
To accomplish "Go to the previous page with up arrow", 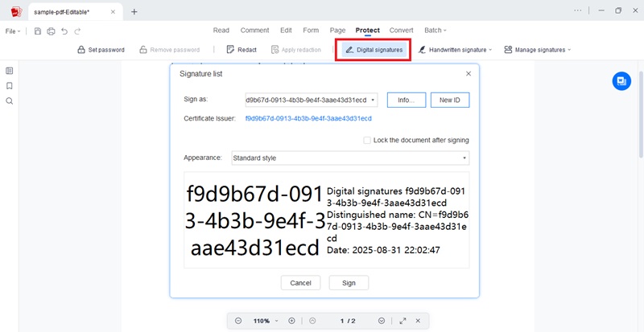I will [x=312, y=321].
